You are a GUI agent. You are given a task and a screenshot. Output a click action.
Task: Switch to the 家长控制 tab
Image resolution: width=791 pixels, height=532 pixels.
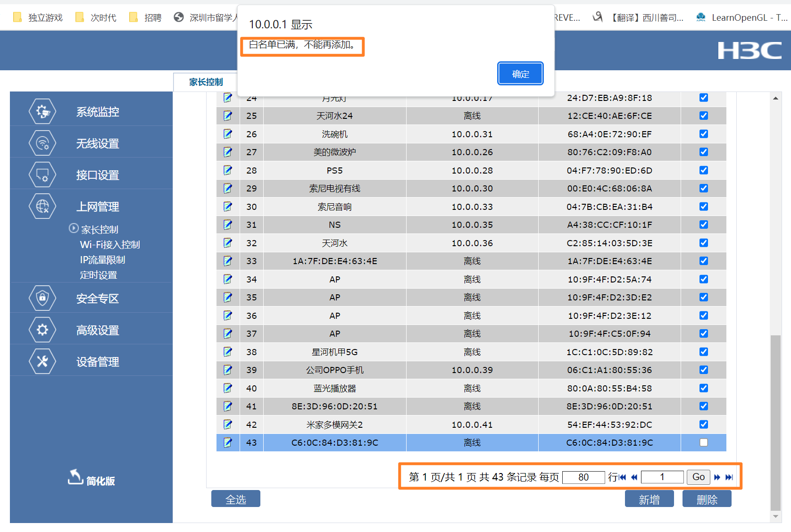pyautogui.click(x=206, y=82)
